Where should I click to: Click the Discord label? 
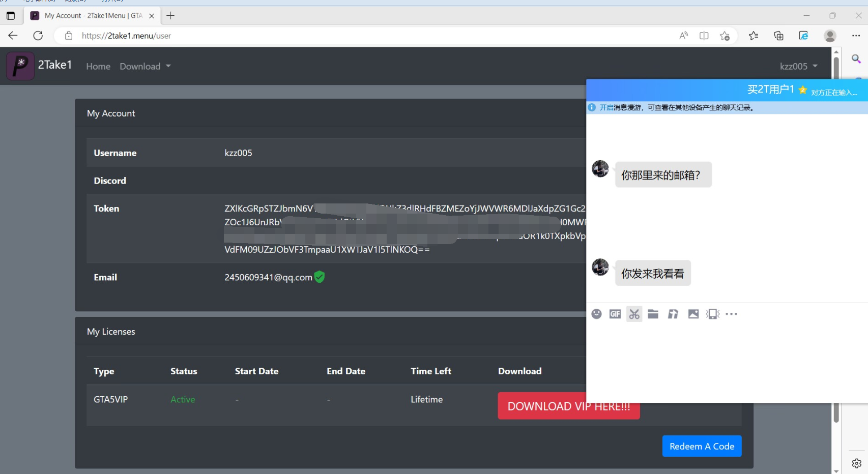110,181
